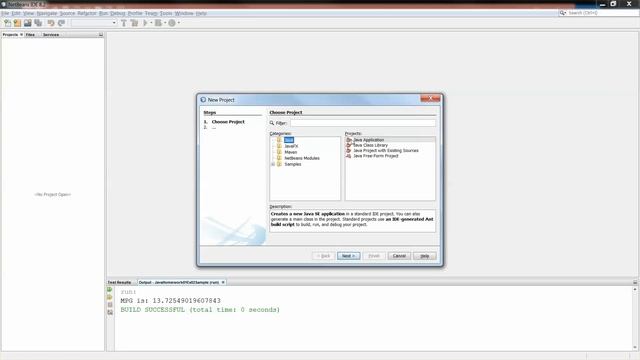Select the Samples category
The height and width of the screenshot is (360, 640).
click(x=293, y=164)
